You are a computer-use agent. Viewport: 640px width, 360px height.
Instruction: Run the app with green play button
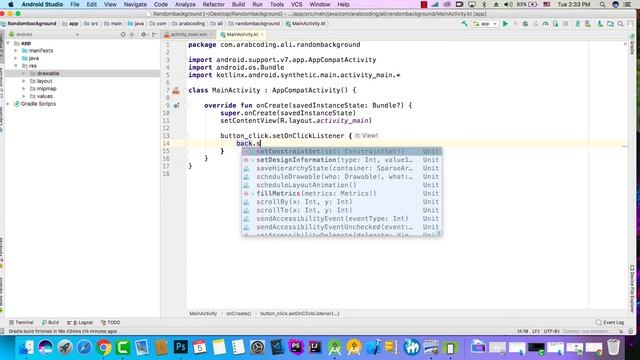[505, 24]
